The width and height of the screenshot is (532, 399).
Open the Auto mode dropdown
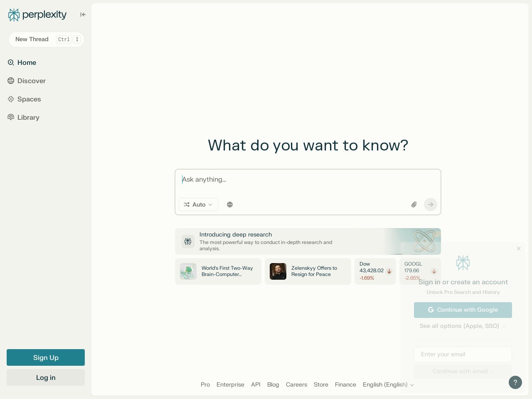(198, 204)
